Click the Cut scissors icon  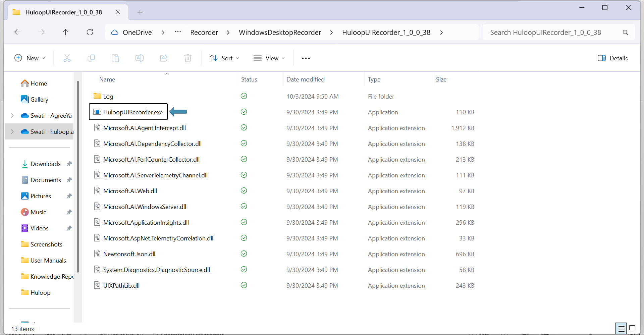pyautogui.click(x=67, y=58)
